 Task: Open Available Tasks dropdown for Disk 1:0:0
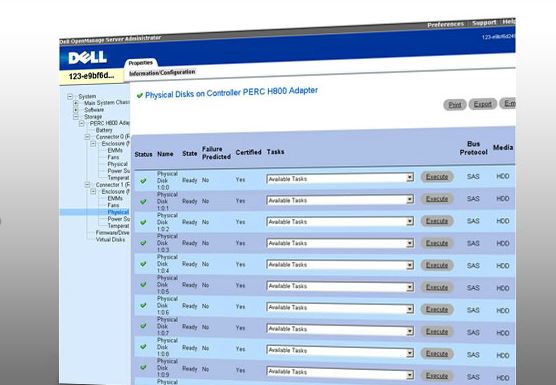[340, 178]
